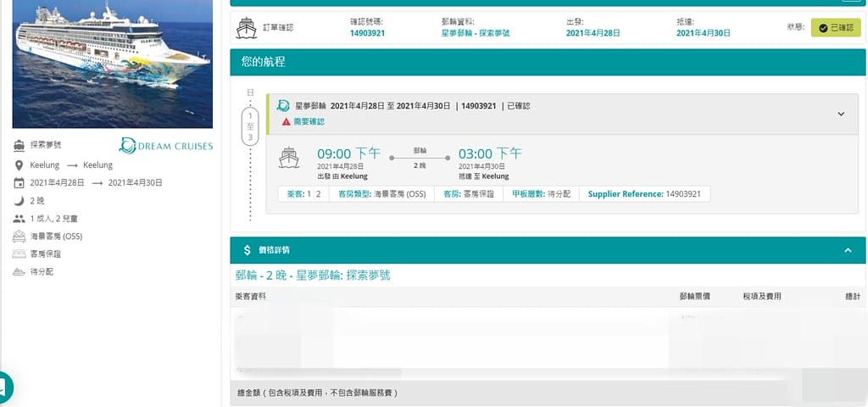Click the moon icon beside 2 晚
This screenshot has height=407, width=868.
(x=19, y=201)
